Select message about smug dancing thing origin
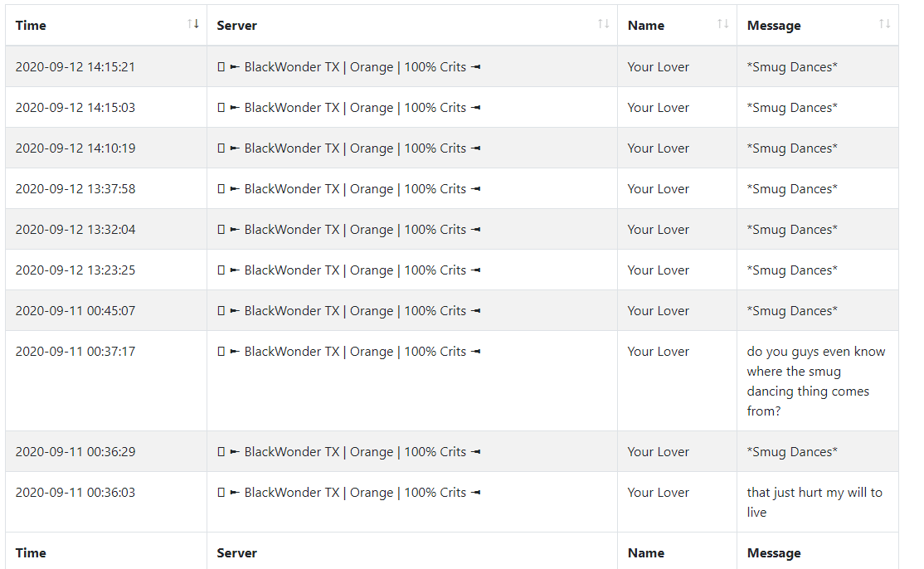This screenshot has height=569, width=924. pyautogui.click(x=816, y=381)
